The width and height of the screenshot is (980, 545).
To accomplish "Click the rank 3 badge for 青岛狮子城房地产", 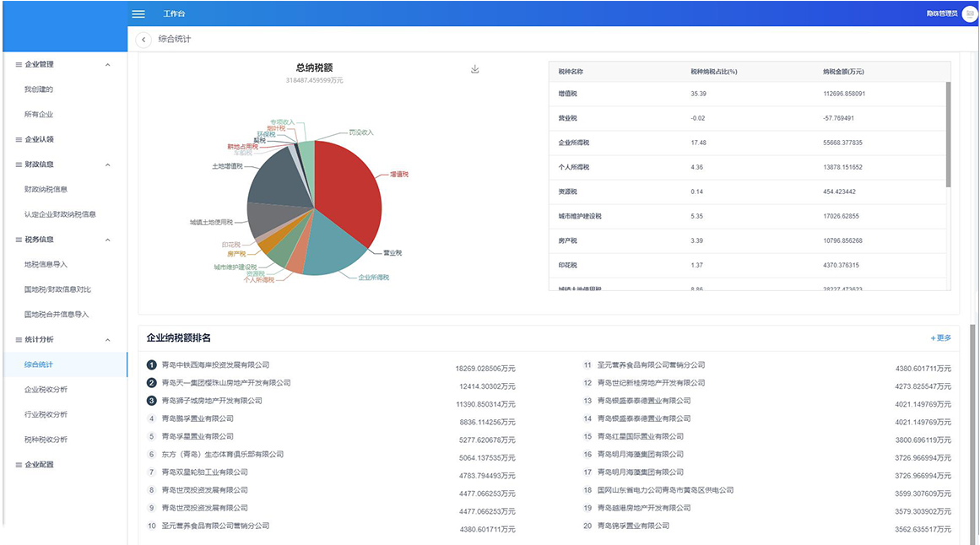I will pyautogui.click(x=152, y=401).
